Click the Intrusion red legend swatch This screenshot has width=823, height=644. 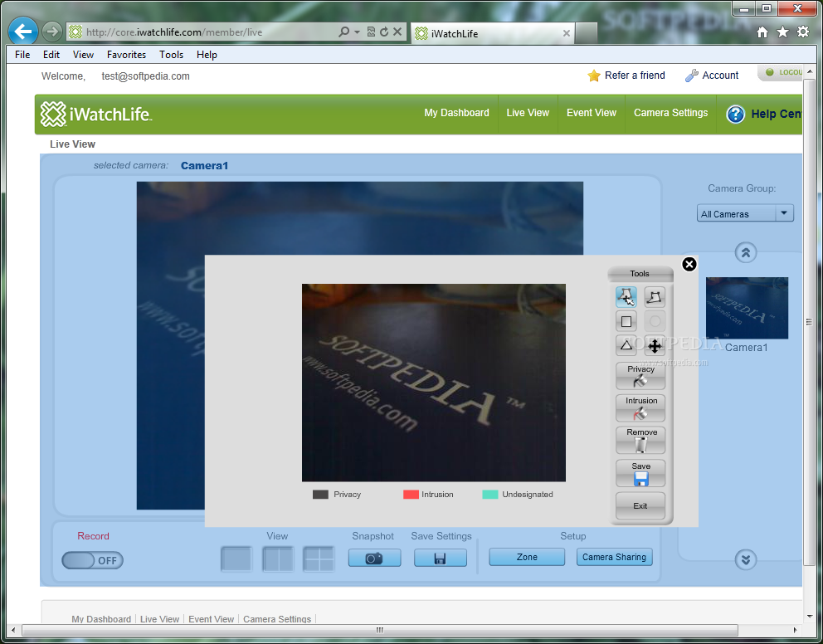point(411,495)
